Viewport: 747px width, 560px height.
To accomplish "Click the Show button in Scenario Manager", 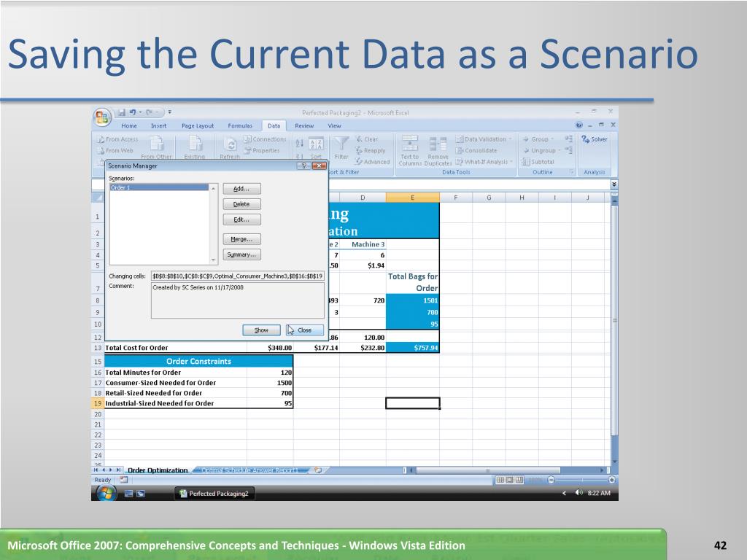I will 261,330.
